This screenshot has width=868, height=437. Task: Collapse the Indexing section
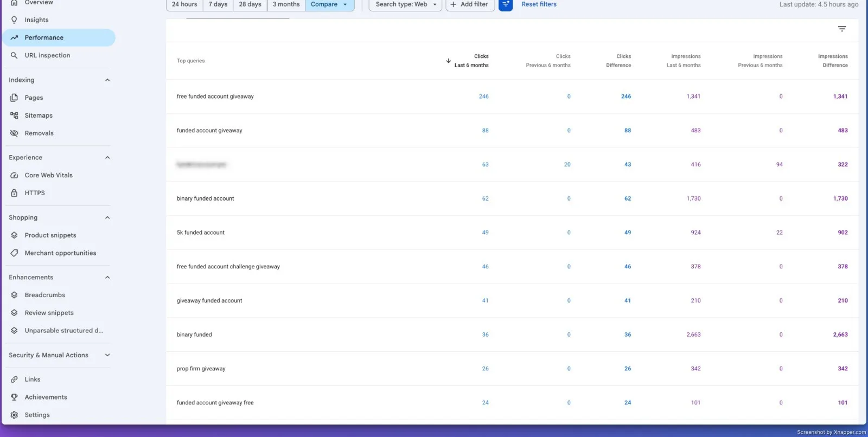(107, 80)
